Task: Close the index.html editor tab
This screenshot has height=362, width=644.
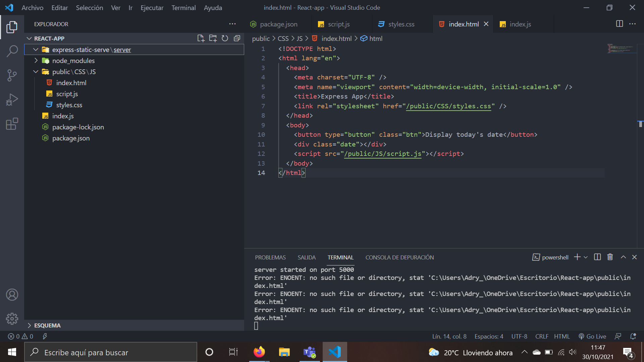Action: click(x=486, y=24)
